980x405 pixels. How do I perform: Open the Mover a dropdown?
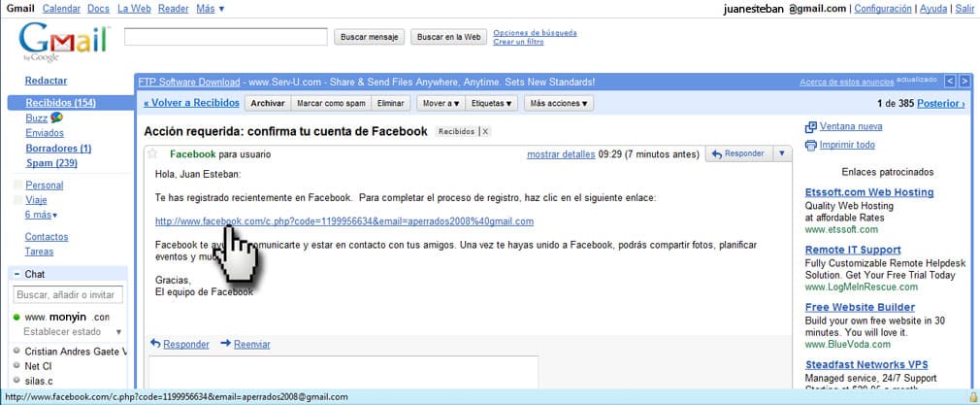441,103
